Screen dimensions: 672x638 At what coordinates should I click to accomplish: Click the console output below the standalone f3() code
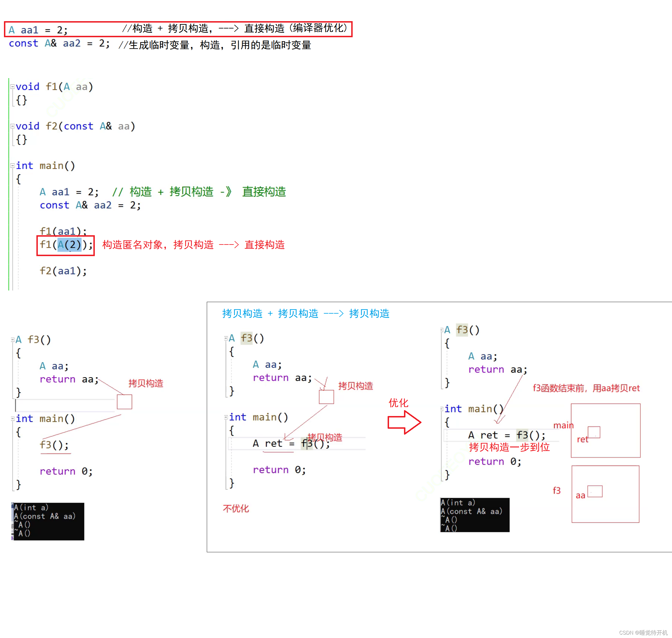(x=48, y=521)
